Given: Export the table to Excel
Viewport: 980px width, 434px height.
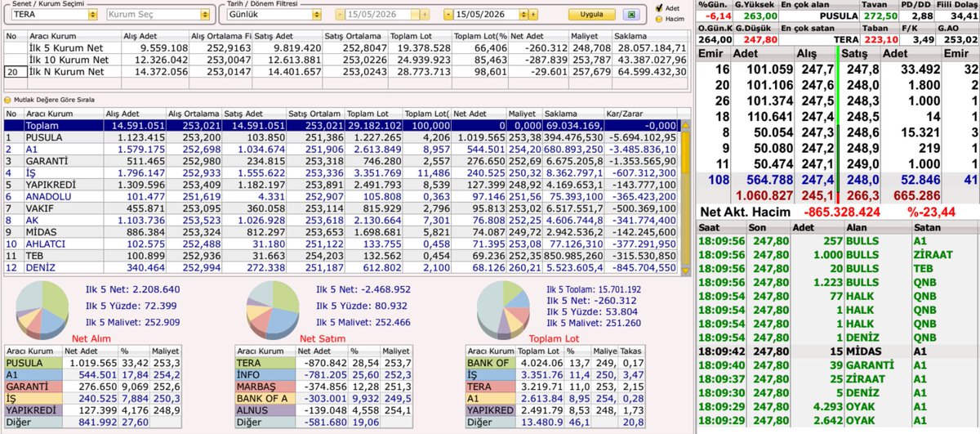Looking at the screenshot, I should pos(630,15).
